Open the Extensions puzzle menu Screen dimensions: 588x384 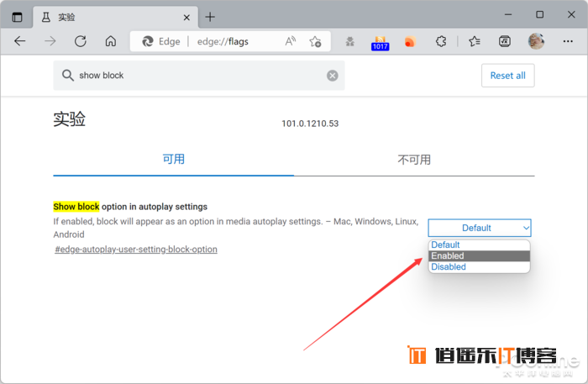click(441, 41)
